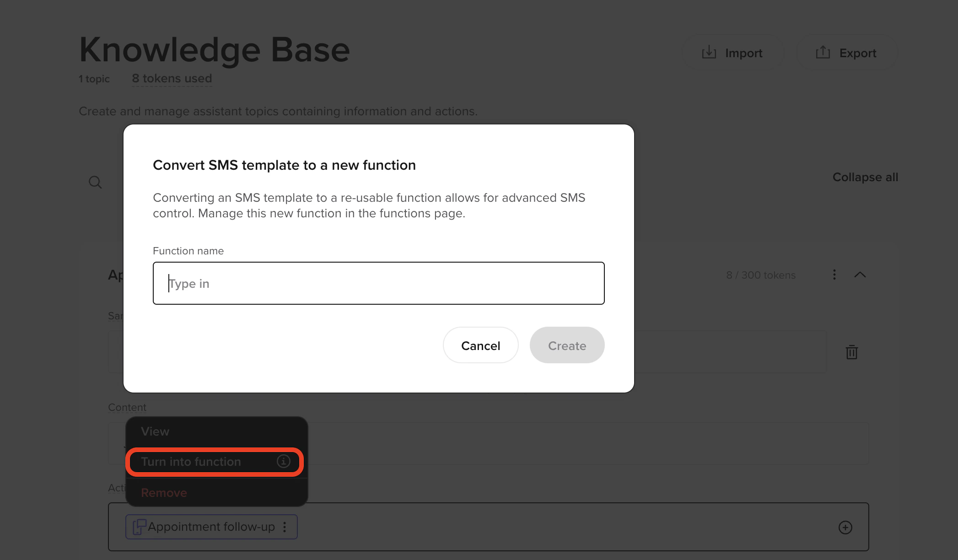The width and height of the screenshot is (958, 560).
Task: Click the search magnifier icon
Action: (x=95, y=182)
